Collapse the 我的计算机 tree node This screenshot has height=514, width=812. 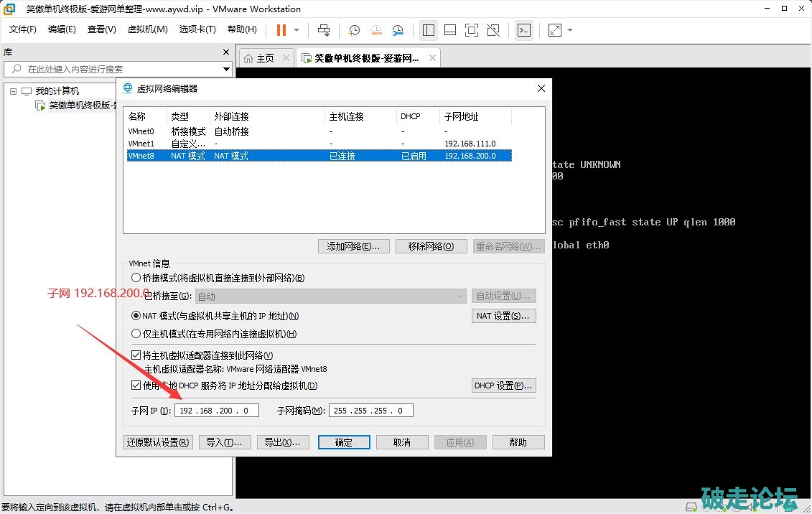[x=13, y=91]
